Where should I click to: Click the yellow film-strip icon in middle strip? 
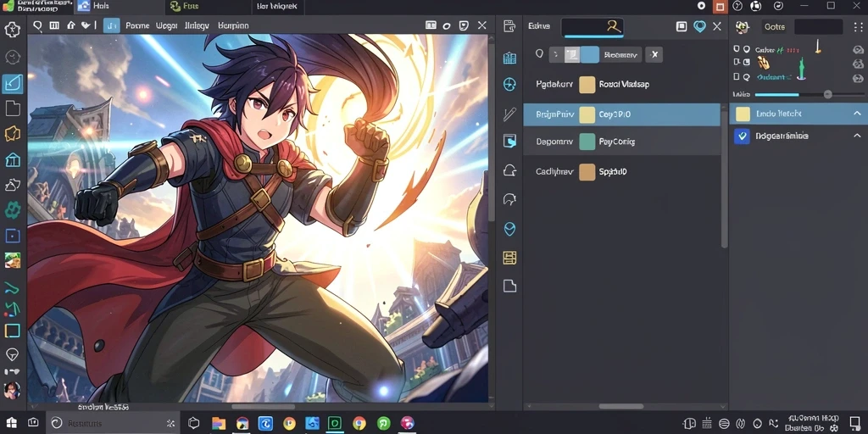coord(509,258)
